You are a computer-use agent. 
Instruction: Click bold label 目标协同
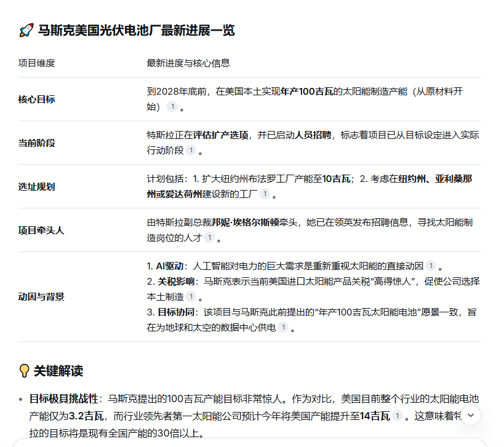pos(176,312)
